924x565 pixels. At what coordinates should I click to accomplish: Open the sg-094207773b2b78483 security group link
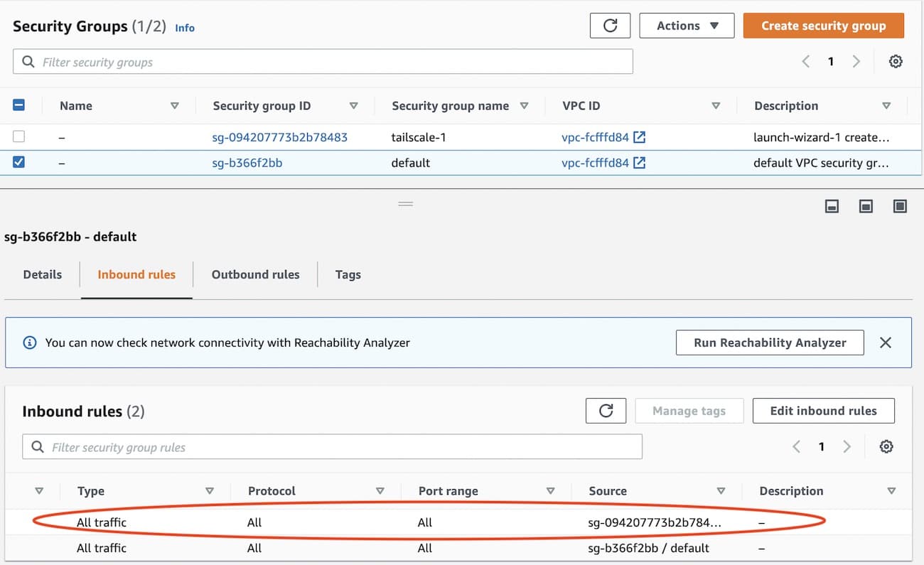coord(279,136)
